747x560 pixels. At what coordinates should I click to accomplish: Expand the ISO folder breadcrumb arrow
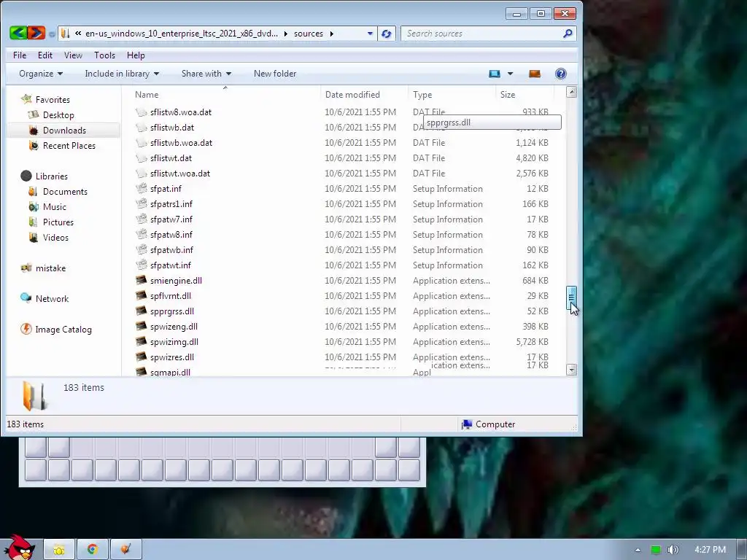(285, 34)
